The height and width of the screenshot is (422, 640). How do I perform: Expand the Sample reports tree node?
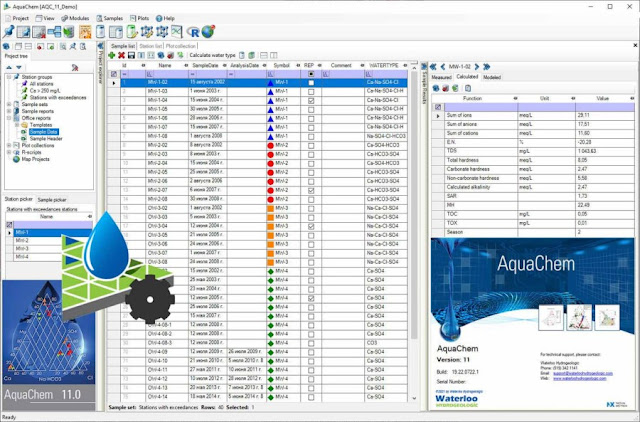pos(9,111)
